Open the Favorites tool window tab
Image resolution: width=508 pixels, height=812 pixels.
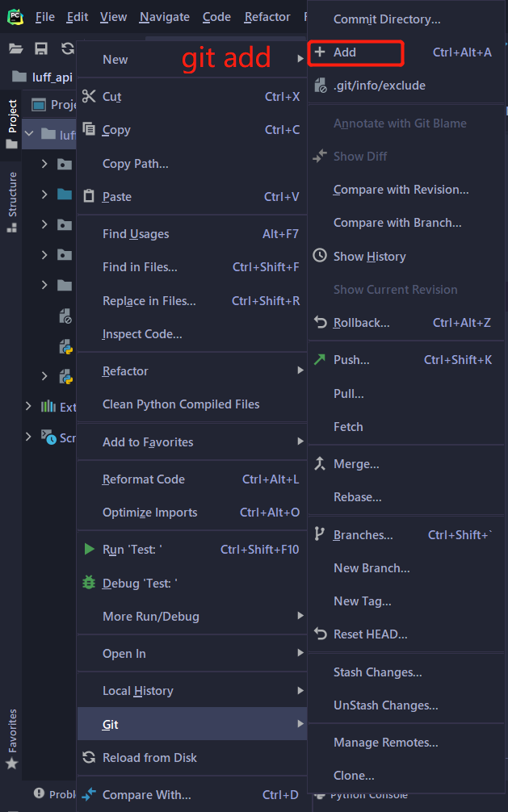coord(12,739)
